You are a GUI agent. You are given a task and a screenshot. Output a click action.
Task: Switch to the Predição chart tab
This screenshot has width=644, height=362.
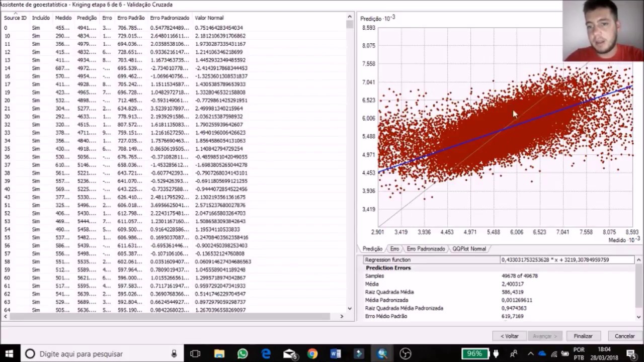click(372, 249)
